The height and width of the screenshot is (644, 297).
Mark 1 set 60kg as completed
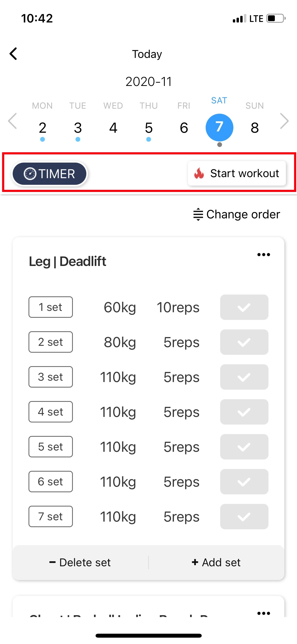(x=244, y=307)
